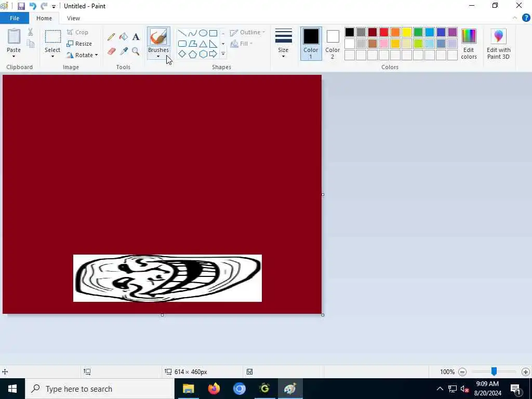This screenshot has height=399, width=532.
Task: Select the Text tool
Action: coord(136,37)
